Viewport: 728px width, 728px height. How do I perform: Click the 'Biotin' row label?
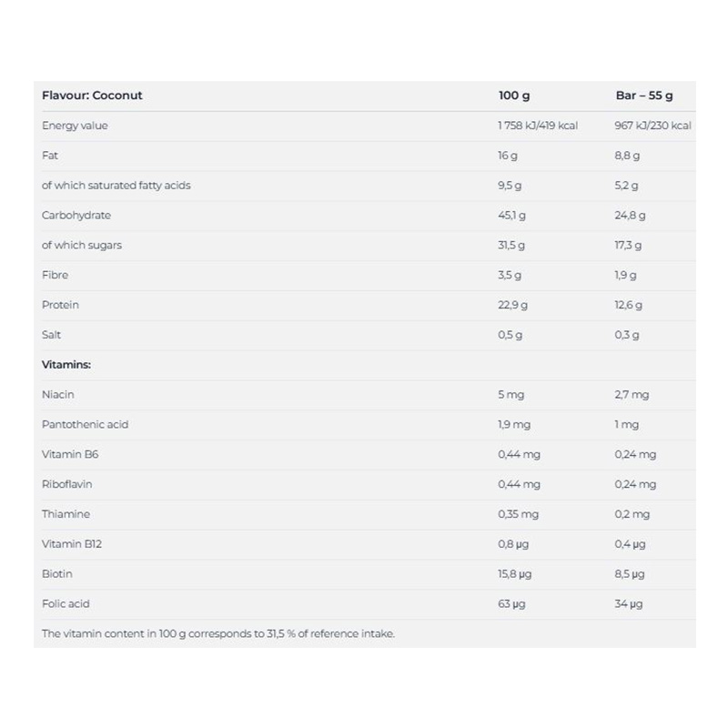tap(57, 574)
